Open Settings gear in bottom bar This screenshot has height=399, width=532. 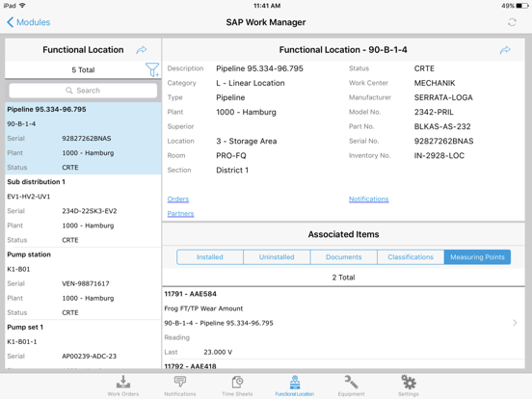point(409,386)
